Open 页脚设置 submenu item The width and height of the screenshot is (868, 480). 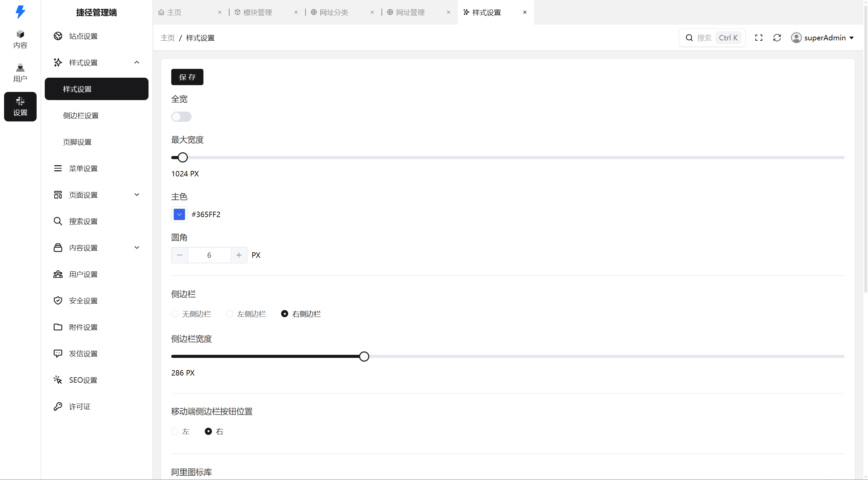pyautogui.click(x=97, y=142)
